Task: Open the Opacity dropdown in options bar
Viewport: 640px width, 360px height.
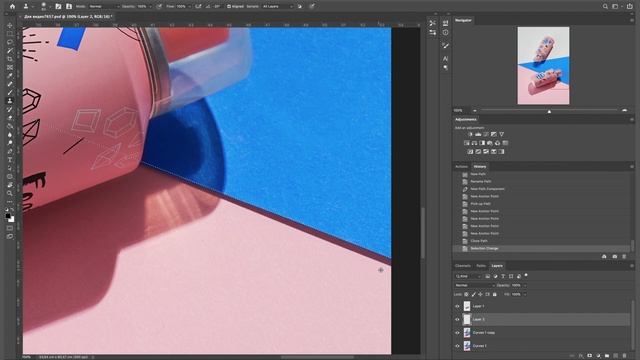Action: (x=150, y=7)
